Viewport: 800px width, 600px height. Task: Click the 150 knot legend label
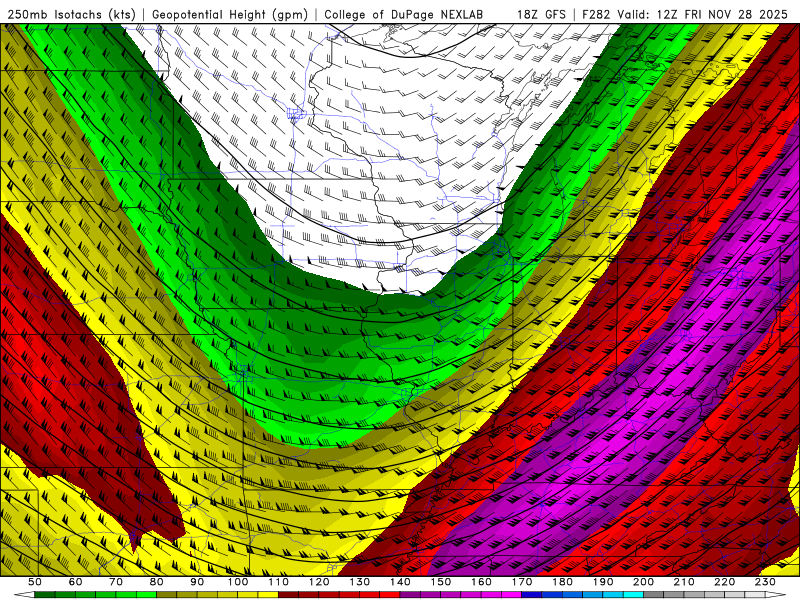[440, 582]
